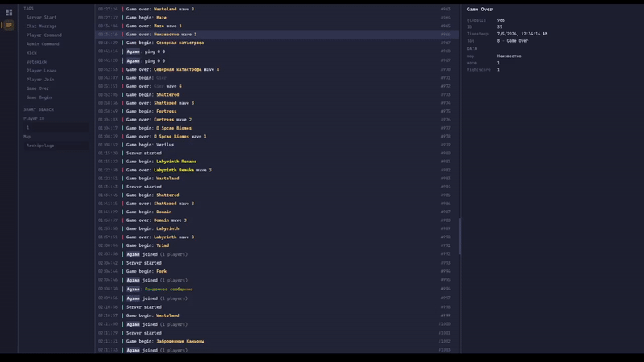The width and height of the screenshot is (644, 362).
Task: Select log row 'Game begin: Labyrinth Remake'
Action: click(277, 162)
